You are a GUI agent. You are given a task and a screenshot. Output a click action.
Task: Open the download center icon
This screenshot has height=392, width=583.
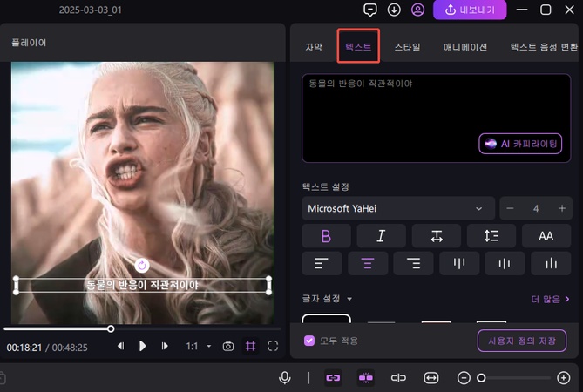click(x=394, y=10)
